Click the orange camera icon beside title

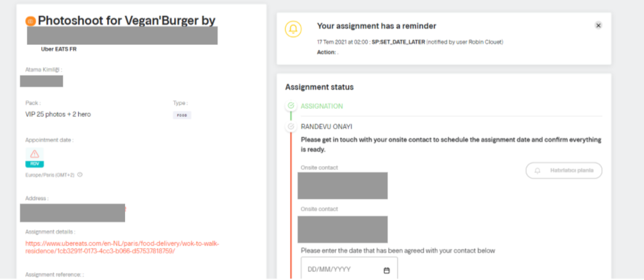coord(30,21)
